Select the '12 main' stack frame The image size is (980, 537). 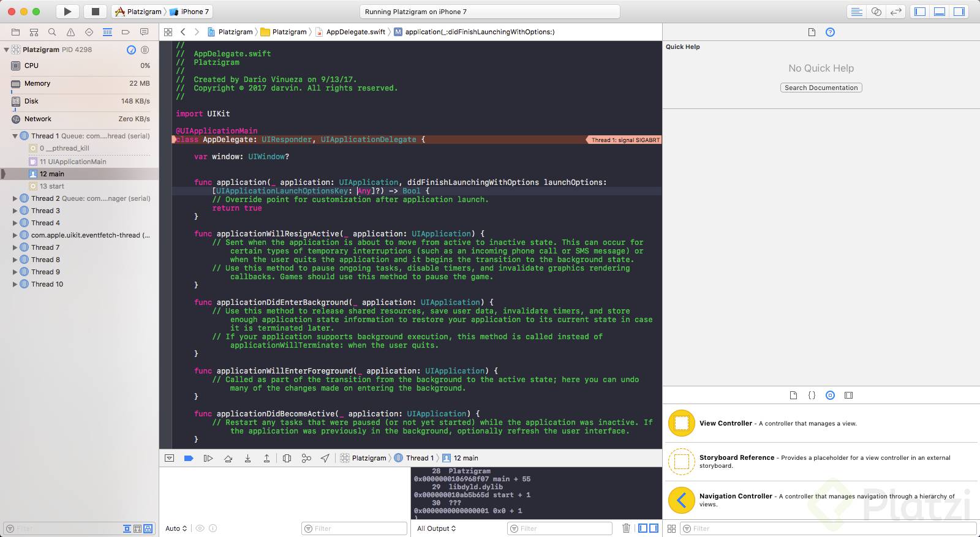(52, 174)
